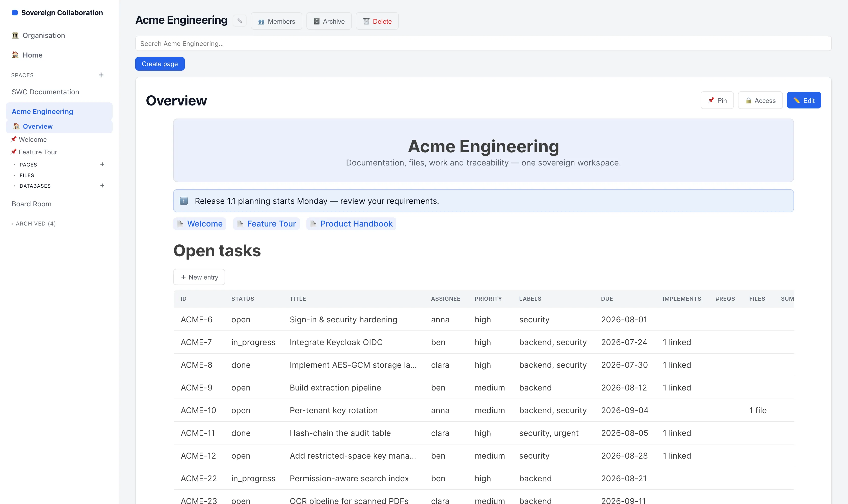The height and width of the screenshot is (504, 848).
Task: Sort by the DUE column header
Action: (x=607, y=299)
